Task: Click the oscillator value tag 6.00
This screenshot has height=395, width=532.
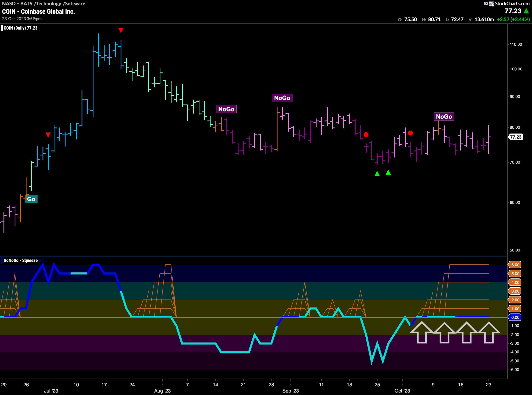Action: pyautogui.click(x=515, y=265)
